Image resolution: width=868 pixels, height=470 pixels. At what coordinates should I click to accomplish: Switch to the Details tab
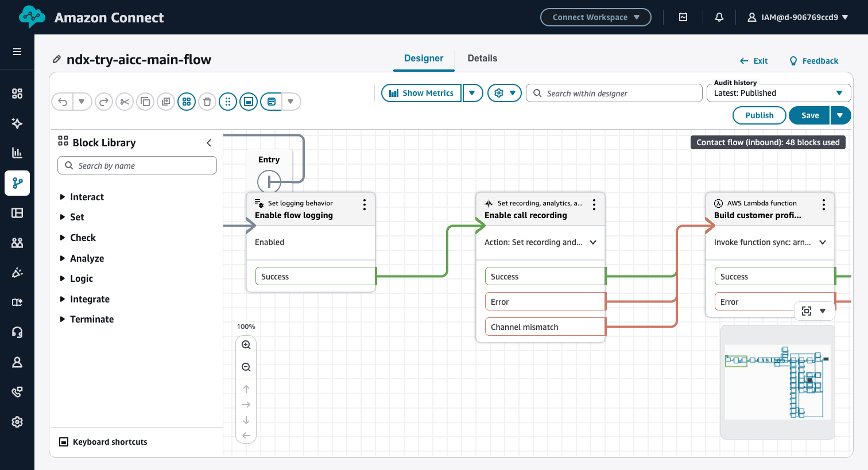point(482,59)
